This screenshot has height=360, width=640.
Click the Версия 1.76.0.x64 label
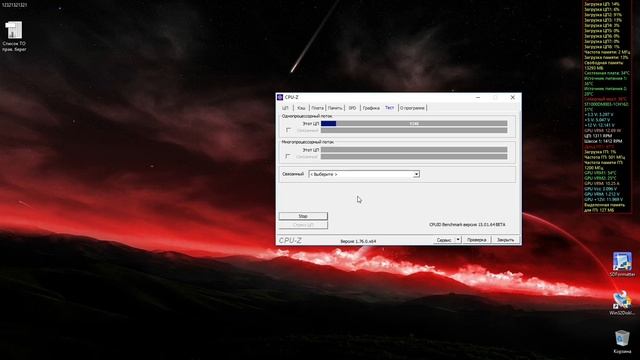358,241
